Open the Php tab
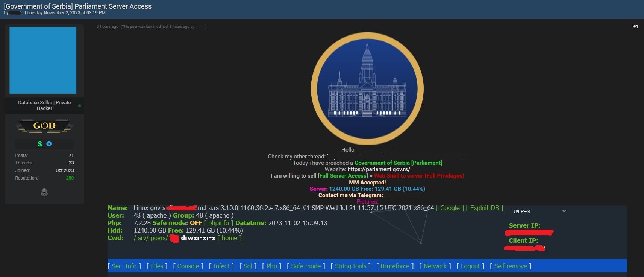 pyautogui.click(x=271, y=266)
